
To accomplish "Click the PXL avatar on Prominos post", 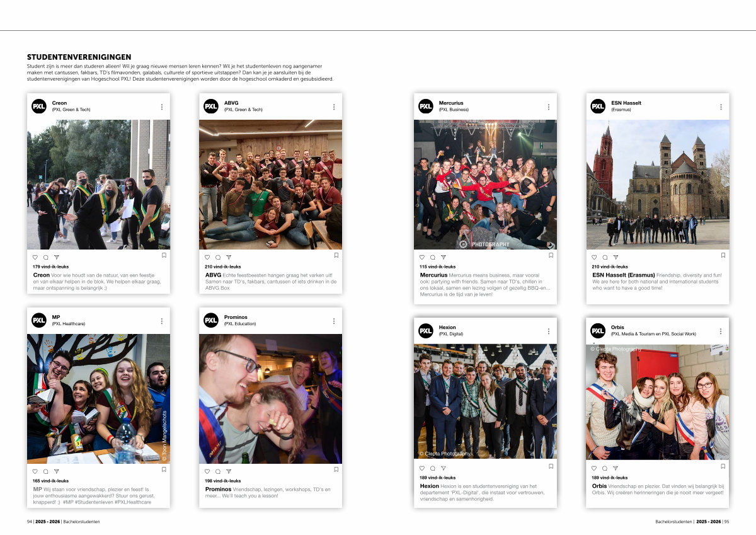I will (211, 321).
